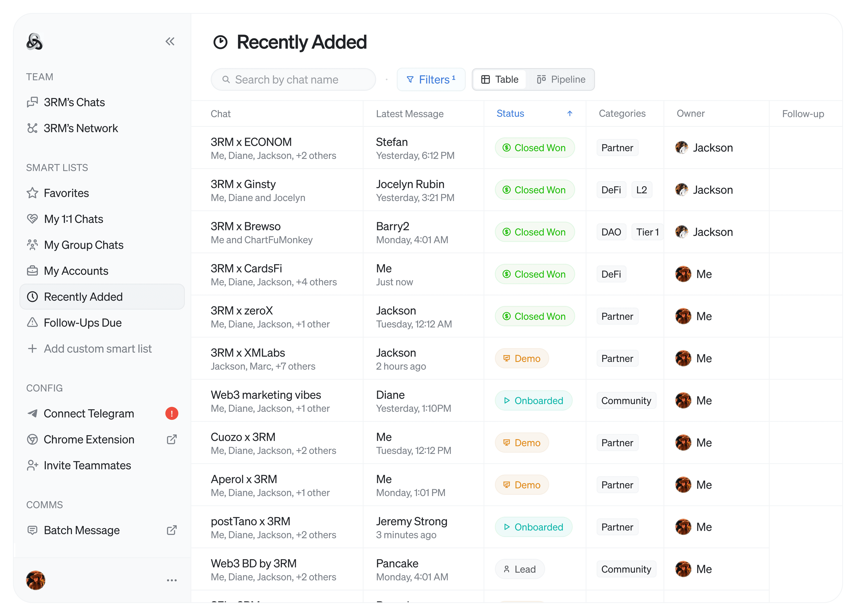Click the Invite Teammates person icon

pos(32,465)
